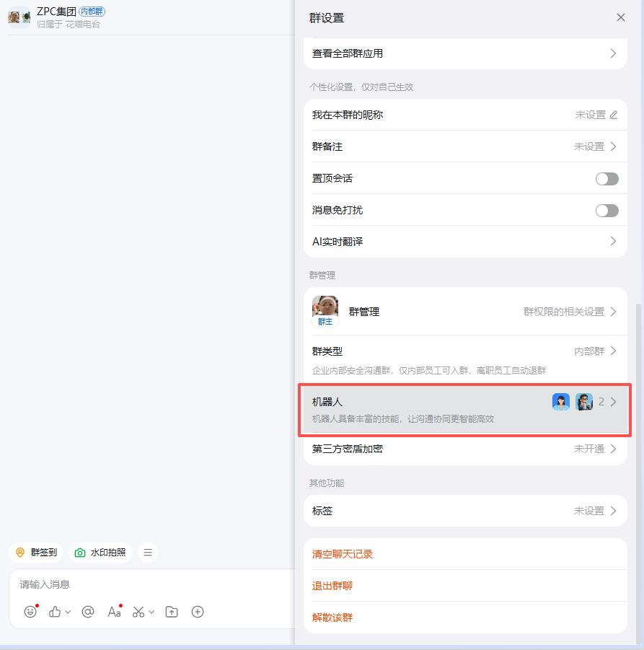Click the scissors screenshot icon

click(138, 612)
